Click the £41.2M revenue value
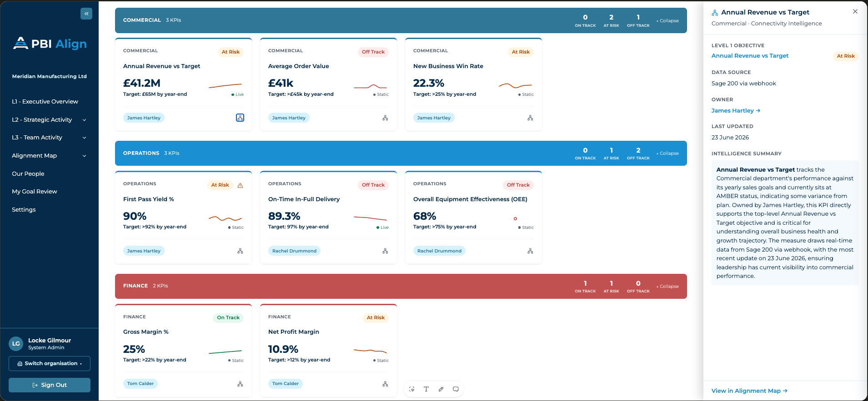Viewport: 868px width, 401px height. click(x=142, y=83)
